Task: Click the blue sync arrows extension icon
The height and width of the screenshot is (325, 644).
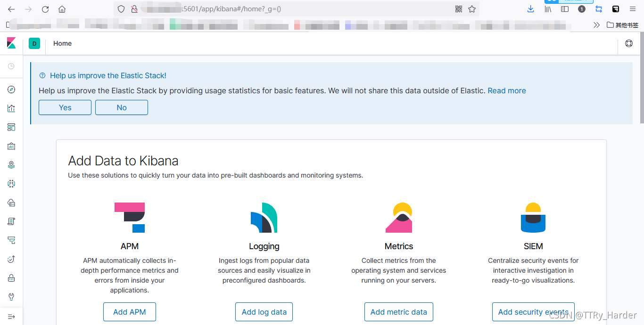Action: point(599,9)
